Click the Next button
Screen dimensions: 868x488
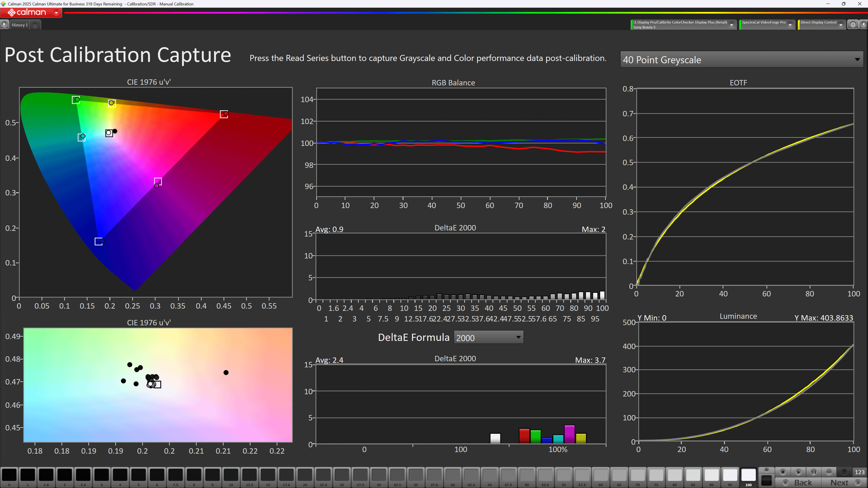click(844, 483)
